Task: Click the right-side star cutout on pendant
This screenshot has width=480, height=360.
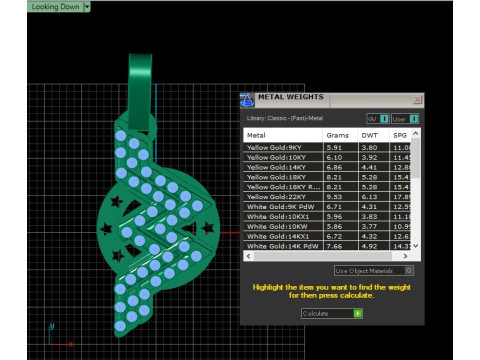Action: pos(208,228)
